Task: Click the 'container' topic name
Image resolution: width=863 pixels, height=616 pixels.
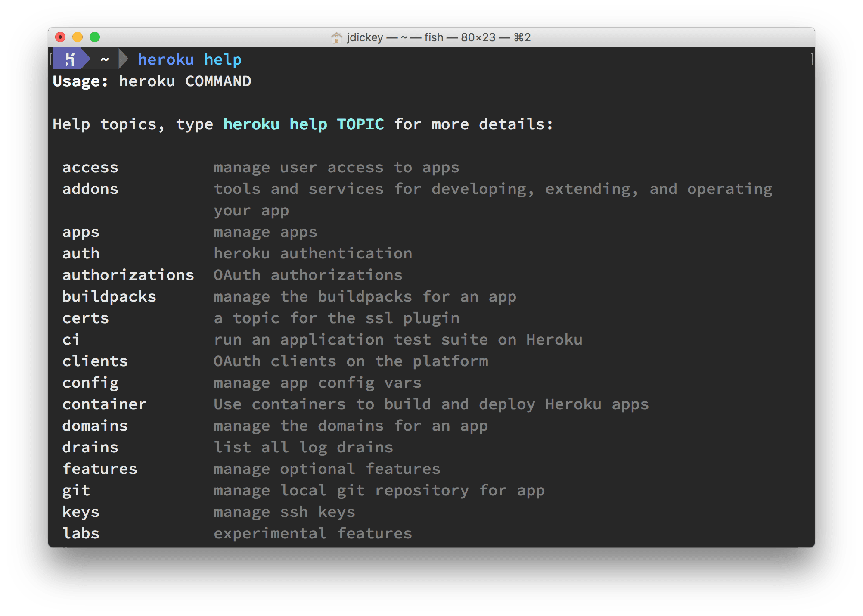Action: click(x=104, y=404)
